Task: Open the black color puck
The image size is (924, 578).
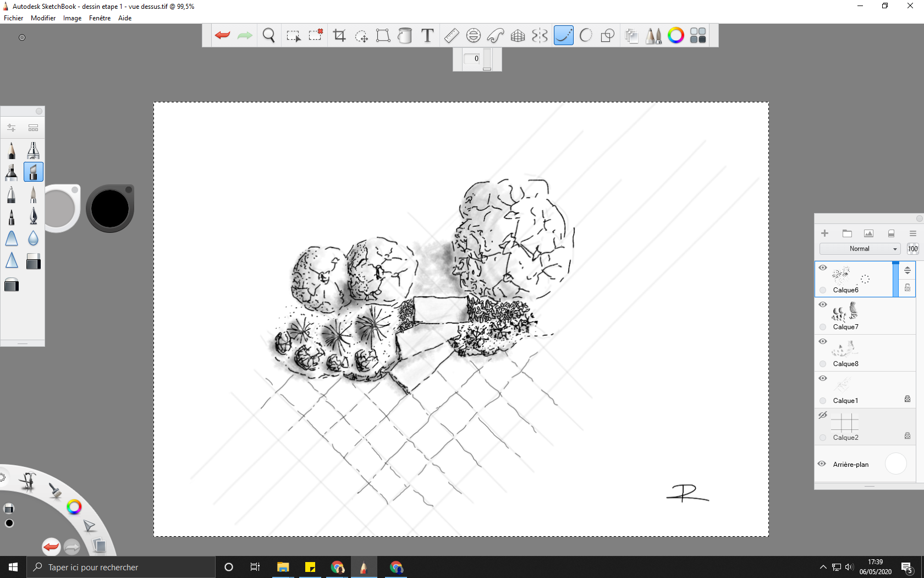Action: [x=110, y=209]
